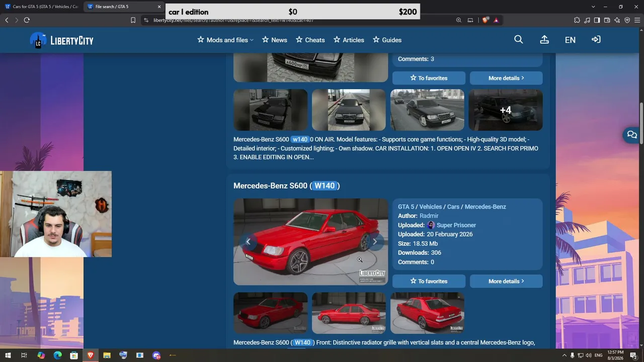Viewport: 644px width, 362px height.
Task: Open the News section
Action: tap(274, 40)
